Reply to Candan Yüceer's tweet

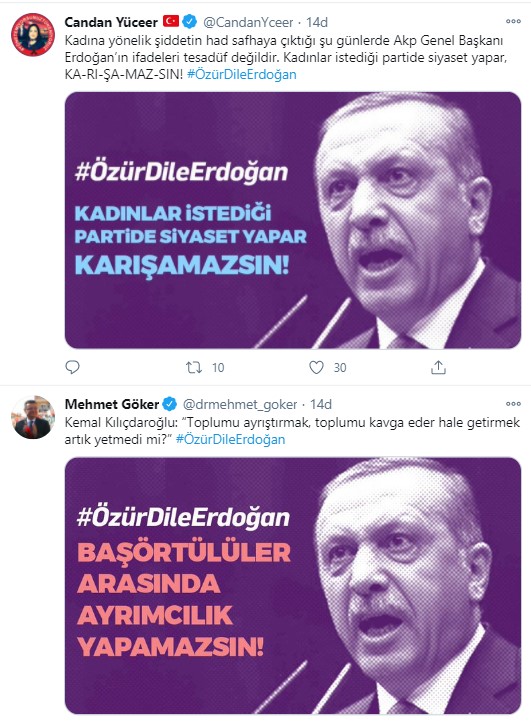tap(72, 367)
